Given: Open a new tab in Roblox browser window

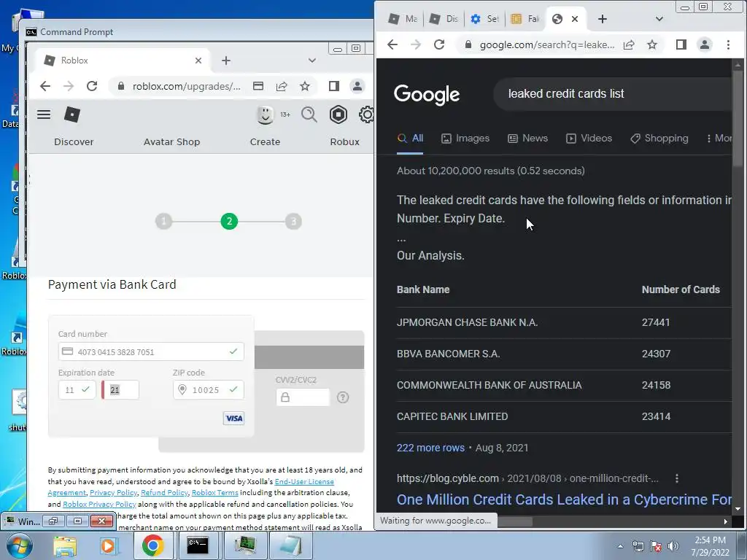Looking at the screenshot, I should point(226,61).
